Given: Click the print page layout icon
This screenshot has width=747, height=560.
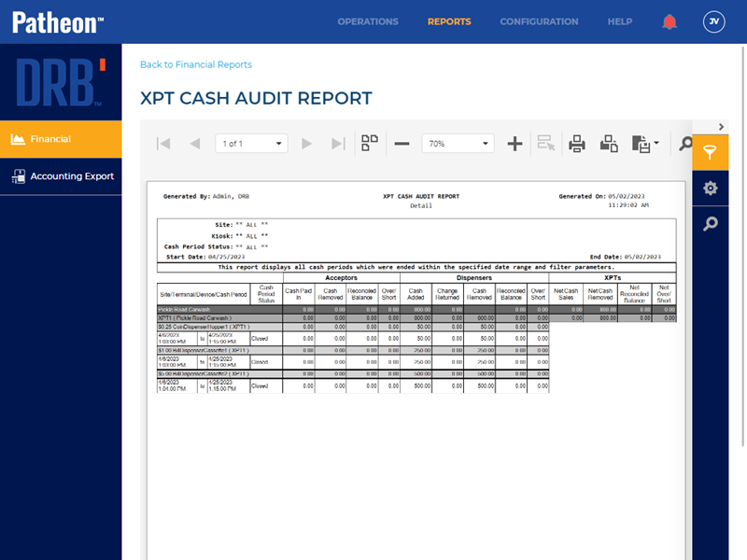Looking at the screenshot, I should coord(609,144).
